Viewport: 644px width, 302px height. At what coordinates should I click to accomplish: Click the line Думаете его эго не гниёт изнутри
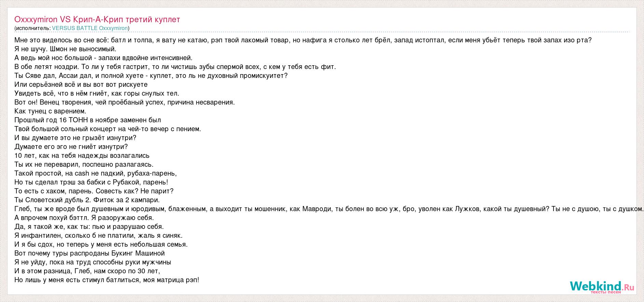[x=71, y=147]
